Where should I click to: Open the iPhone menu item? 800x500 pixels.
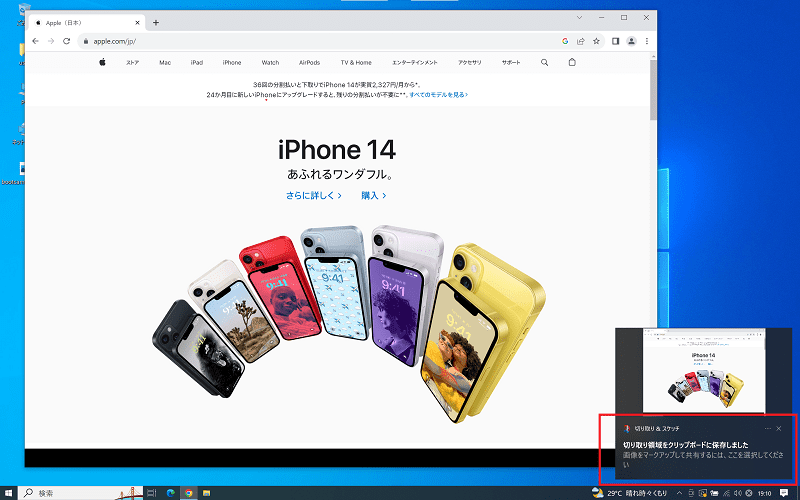pyautogui.click(x=232, y=63)
